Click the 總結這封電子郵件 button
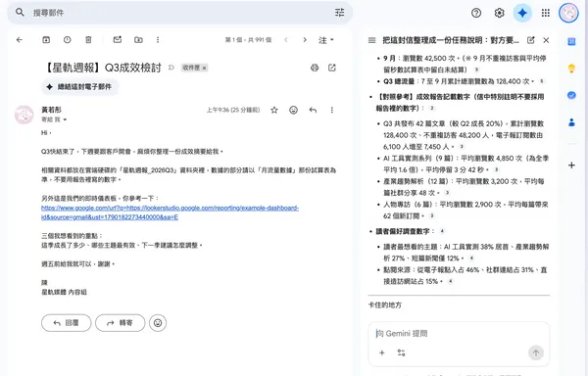 click(x=80, y=87)
